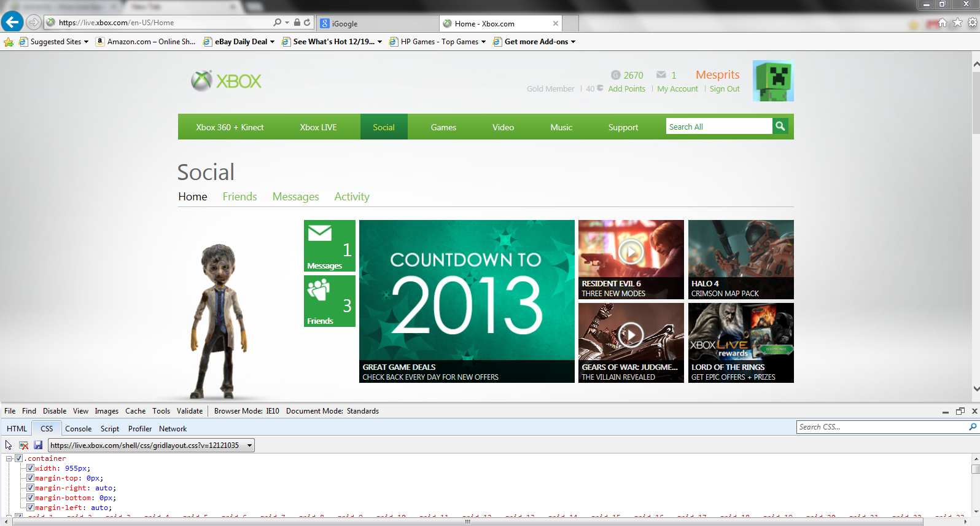Open the browser Home icon

pyautogui.click(x=943, y=23)
